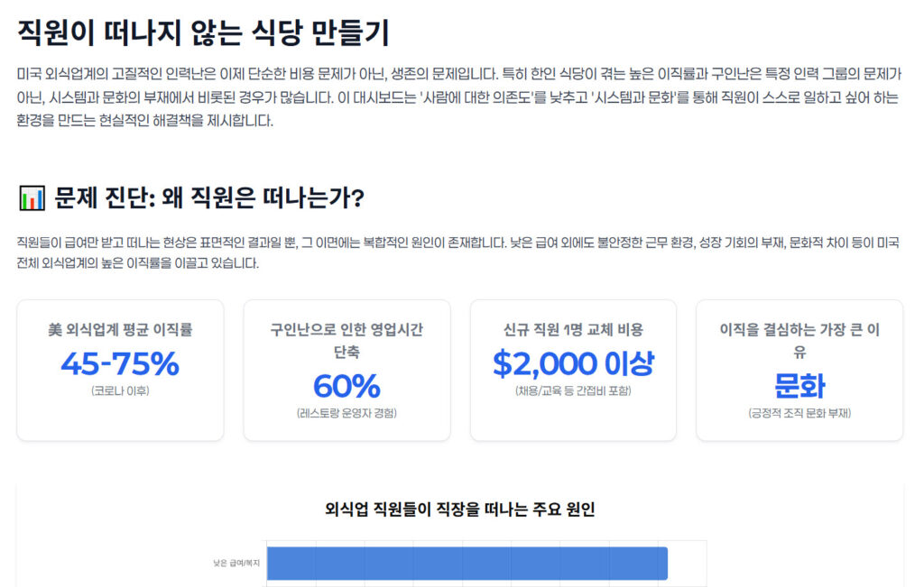Click the blue 낮은 급여/복지 chart bar
Viewport: 924px width, 587px height.
[467, 563]
